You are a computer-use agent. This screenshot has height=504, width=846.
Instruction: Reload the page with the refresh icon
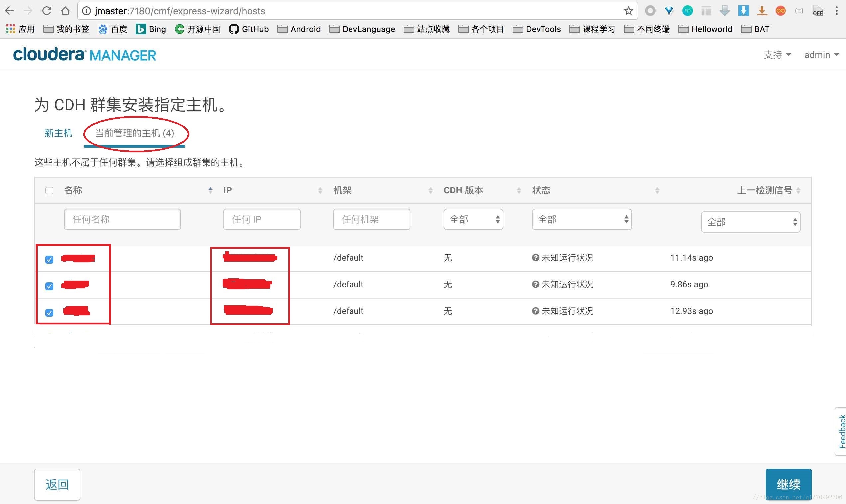46,11
